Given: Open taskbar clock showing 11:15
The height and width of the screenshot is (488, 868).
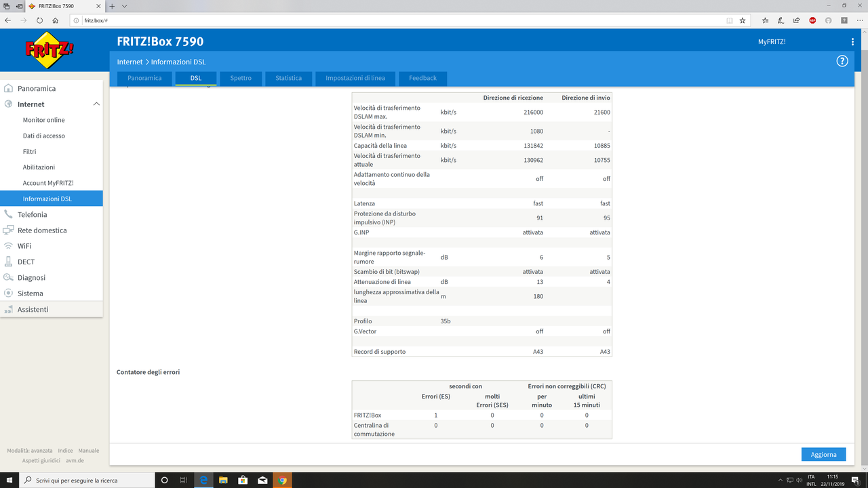Looking at the screenshot, I should (832, 480).
